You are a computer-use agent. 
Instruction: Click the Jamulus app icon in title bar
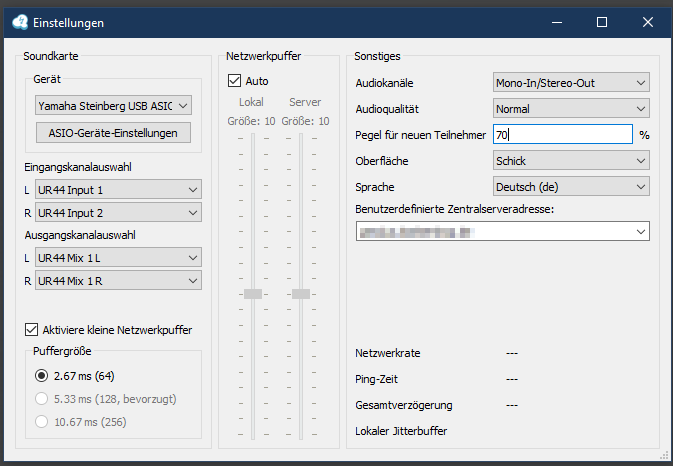(x=17, y=22)
